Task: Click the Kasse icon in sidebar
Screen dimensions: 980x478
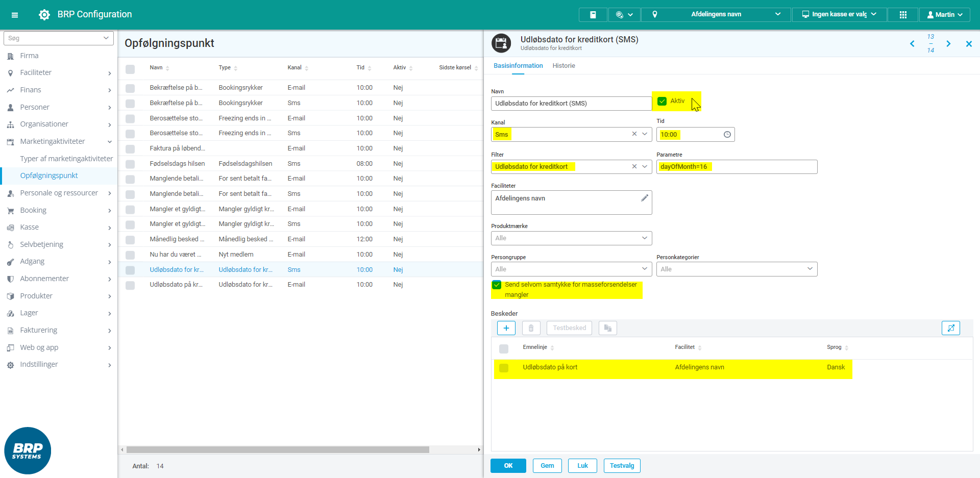Action: pyautogui.click(x=10, y=228)
